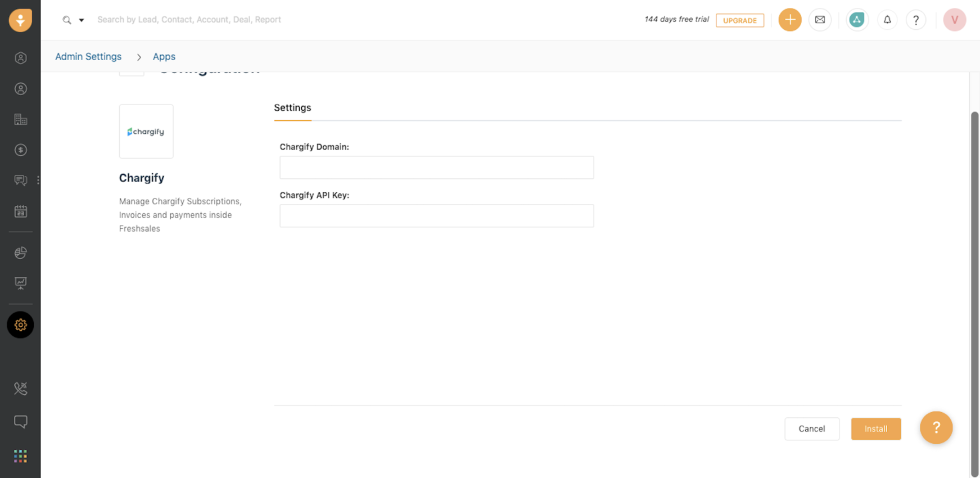Open the chat bubble icon in sidebar
The image size is (980, 478).
pyautogui.click(x=21, y=422)
